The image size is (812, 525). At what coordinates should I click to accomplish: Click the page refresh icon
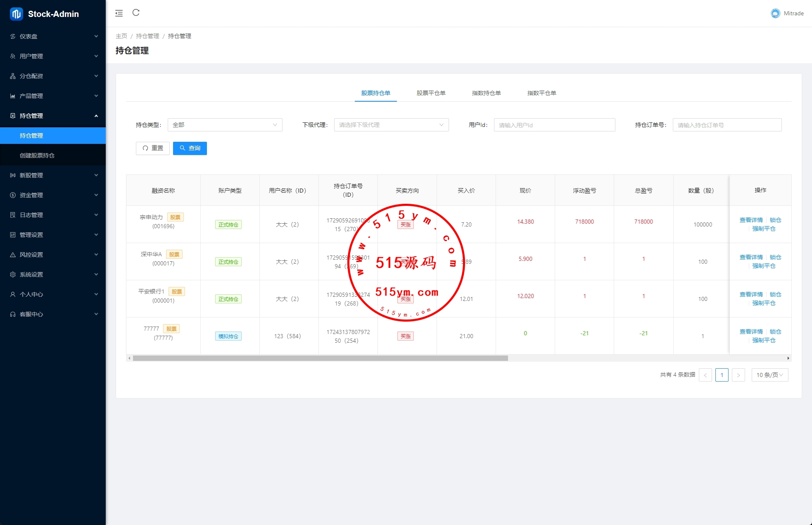pos(136,13)
